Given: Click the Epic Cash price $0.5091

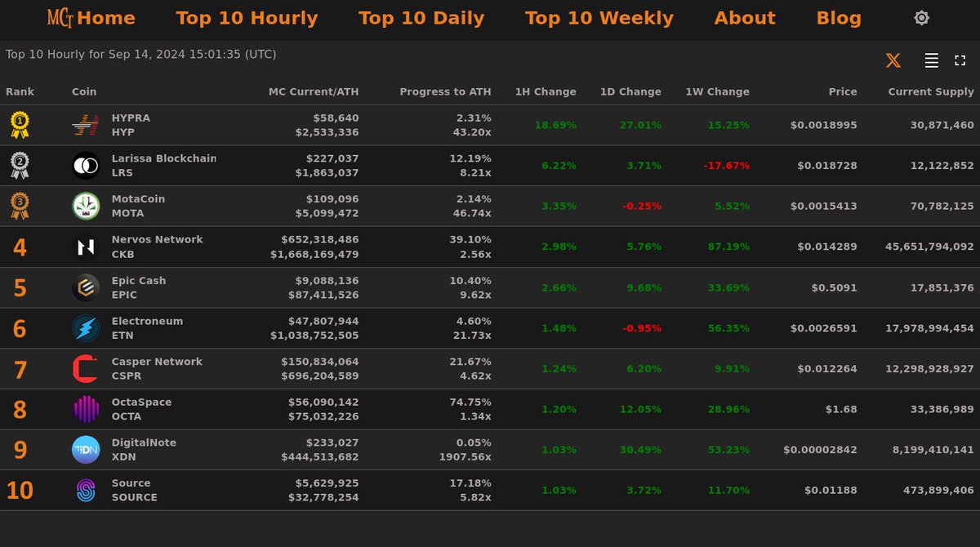Looking at the screenshot, I should [x=834, y=287].
